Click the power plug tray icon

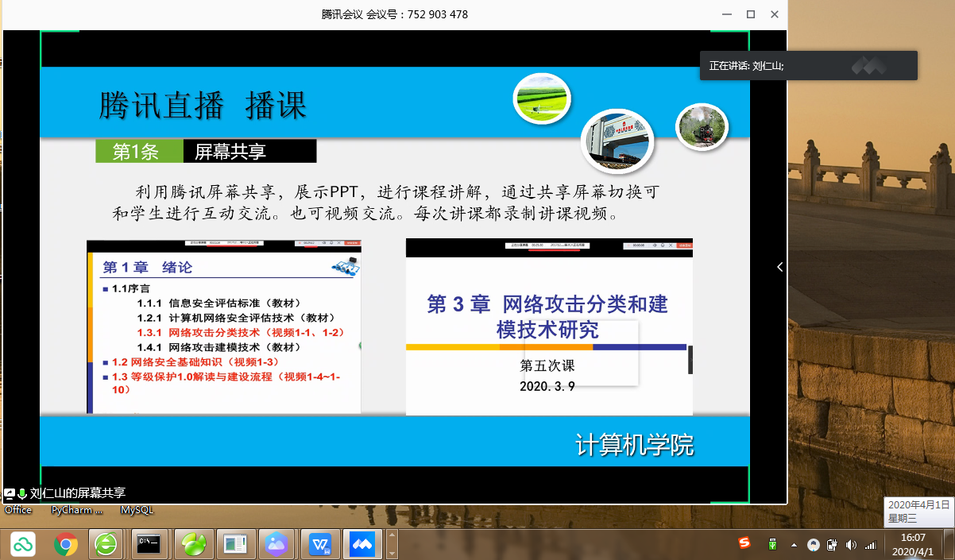832,545
